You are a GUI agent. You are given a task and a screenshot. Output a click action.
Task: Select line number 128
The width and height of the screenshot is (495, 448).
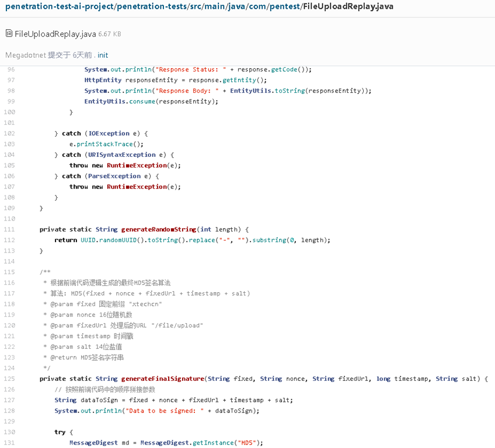9,411
